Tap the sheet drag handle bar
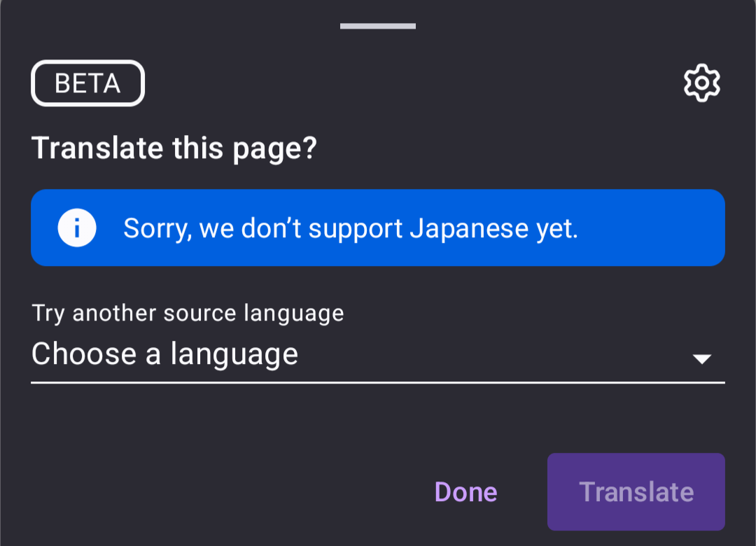The height and width of the screenshot is (546, 756). 377,26
